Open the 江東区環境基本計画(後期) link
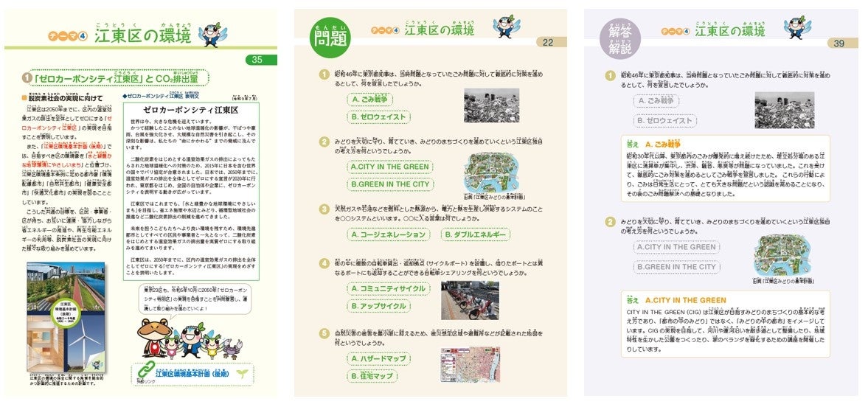868x407 pixels. (x=192, y=375)
